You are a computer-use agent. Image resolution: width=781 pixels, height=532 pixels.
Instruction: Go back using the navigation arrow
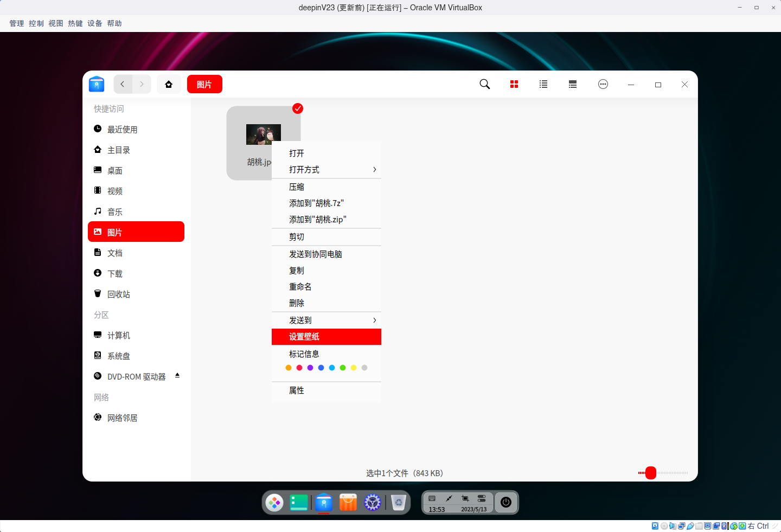point(123,84)
